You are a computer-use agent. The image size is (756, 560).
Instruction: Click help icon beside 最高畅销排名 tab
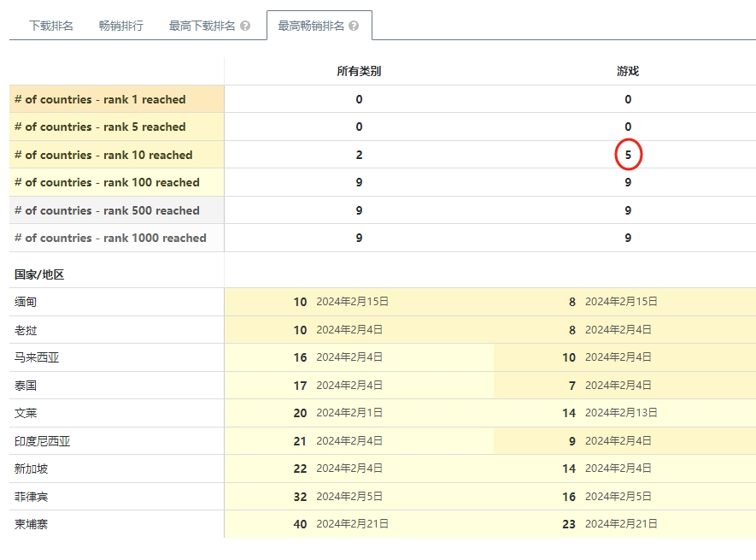(x=354, y=26)
